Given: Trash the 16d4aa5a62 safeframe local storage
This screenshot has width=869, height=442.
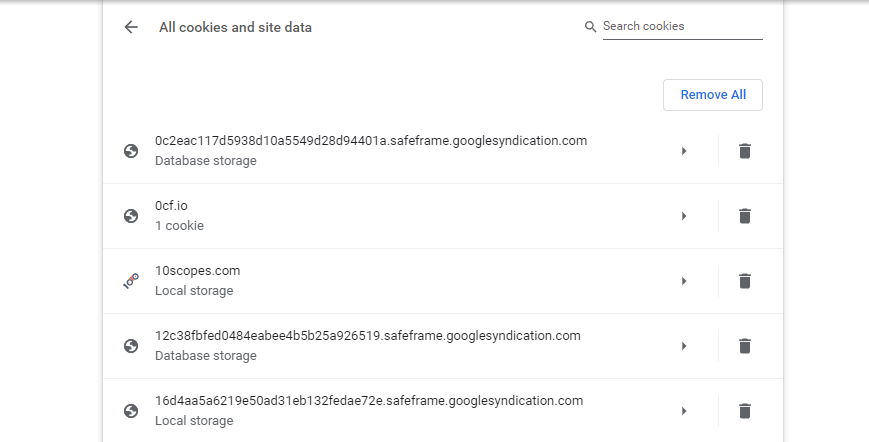Looking at the screenshot, I should click(744, 411).
